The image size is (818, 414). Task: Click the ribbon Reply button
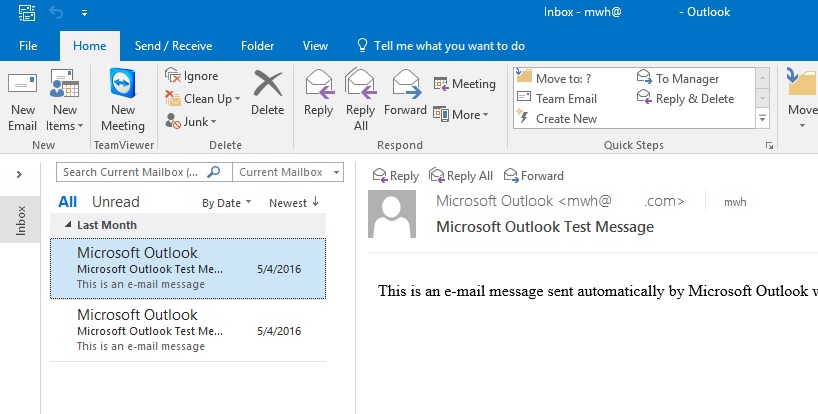click(x=319, y=94)
